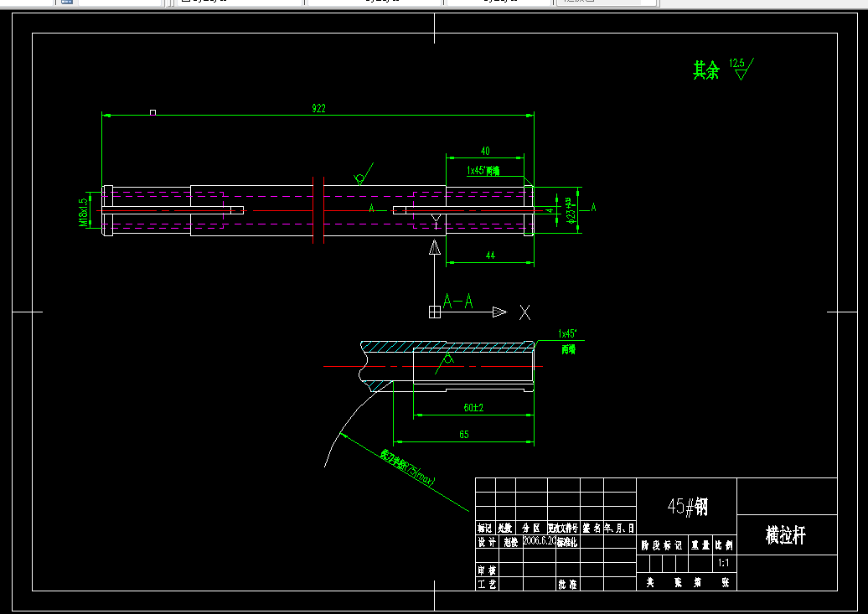Select the 1:1 scale value
The image size is (868, 614).
[x=724, y=563]
